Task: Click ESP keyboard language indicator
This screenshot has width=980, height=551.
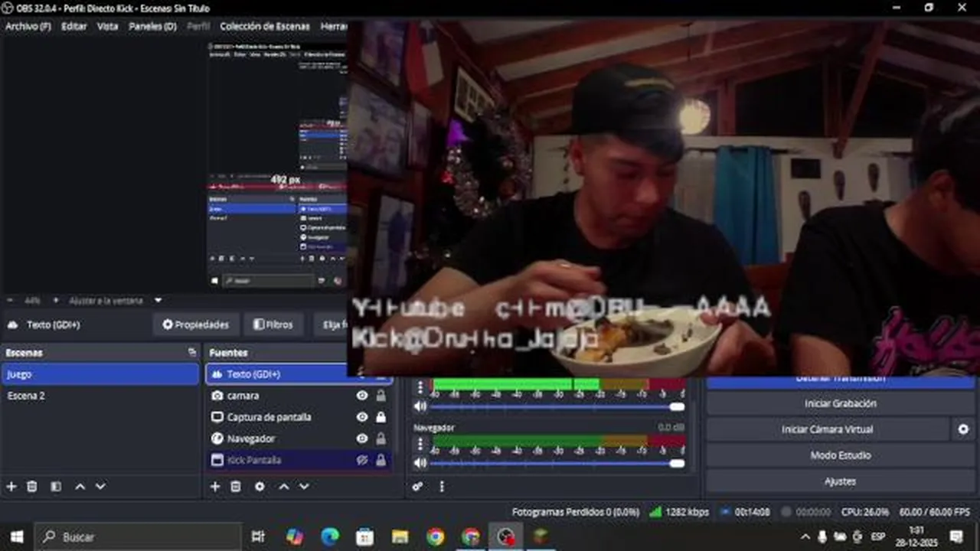Action: pos(878,536)
